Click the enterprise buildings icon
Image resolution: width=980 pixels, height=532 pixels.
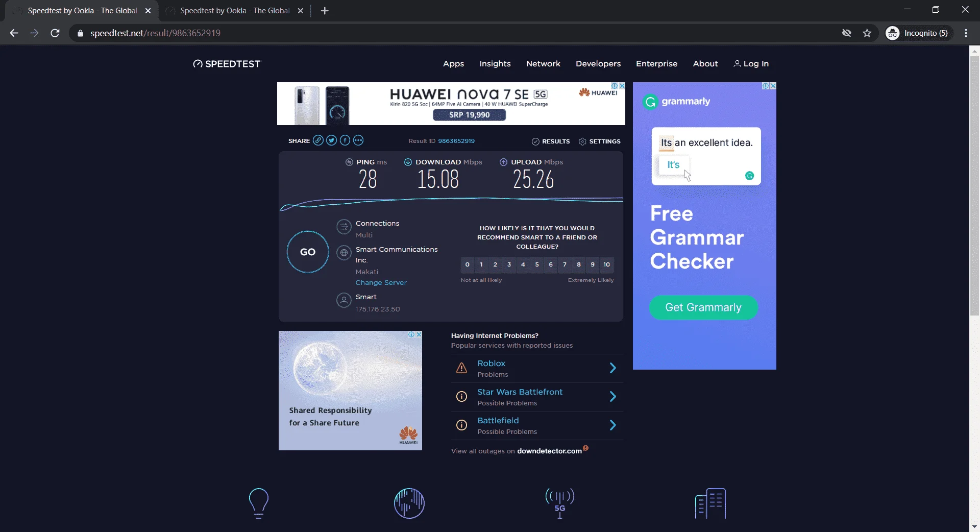[x=710, y=503]
